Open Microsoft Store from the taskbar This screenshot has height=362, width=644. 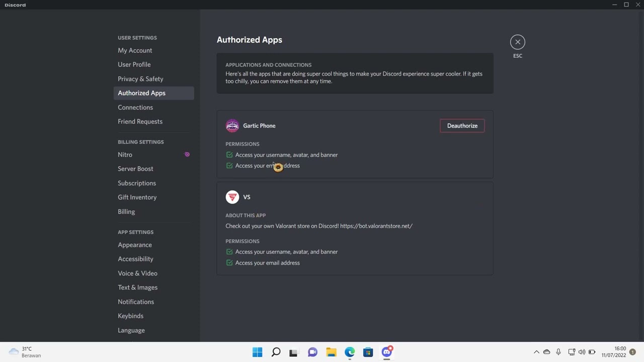(x=368, y=352)
